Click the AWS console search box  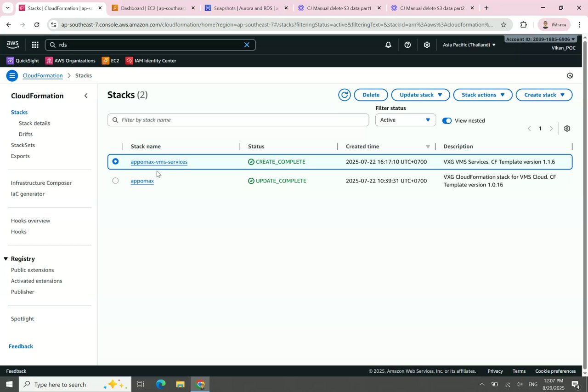(150, 45)
